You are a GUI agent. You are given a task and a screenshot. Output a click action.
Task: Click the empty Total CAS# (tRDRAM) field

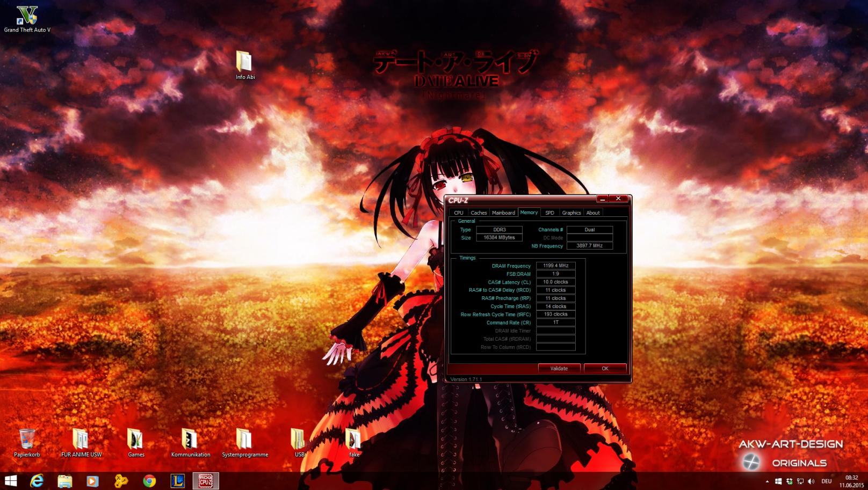click(555, 339)
